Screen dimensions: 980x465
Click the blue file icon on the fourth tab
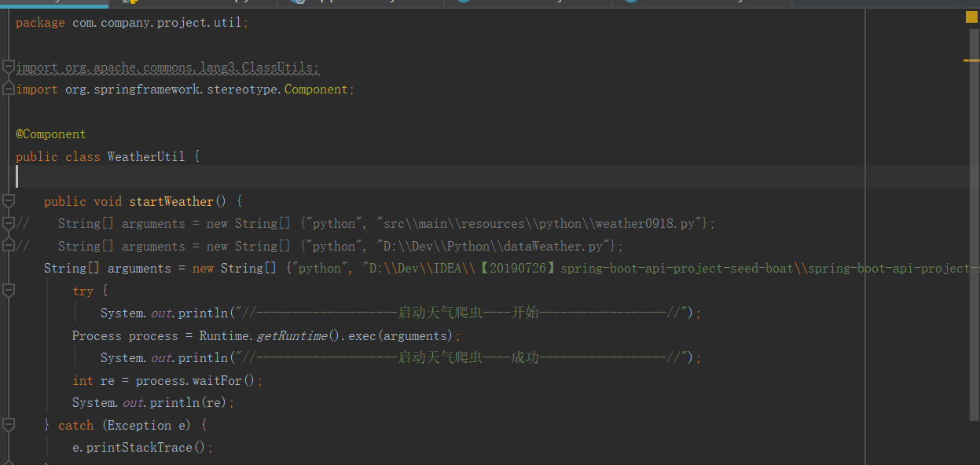point(462,4)
